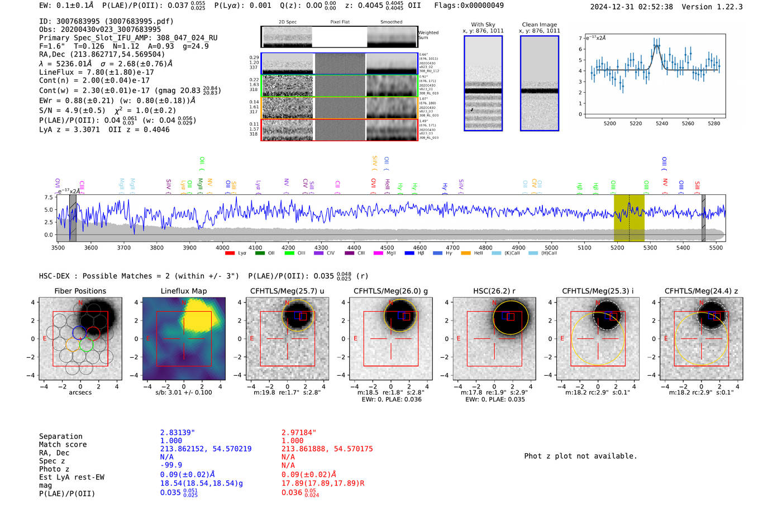The width and height of the screenshot is (782, 532).
Task: Open the CFHTLS/Meg(26.0) g cutout
Action: pyautogui.click(x=391, y=339)
